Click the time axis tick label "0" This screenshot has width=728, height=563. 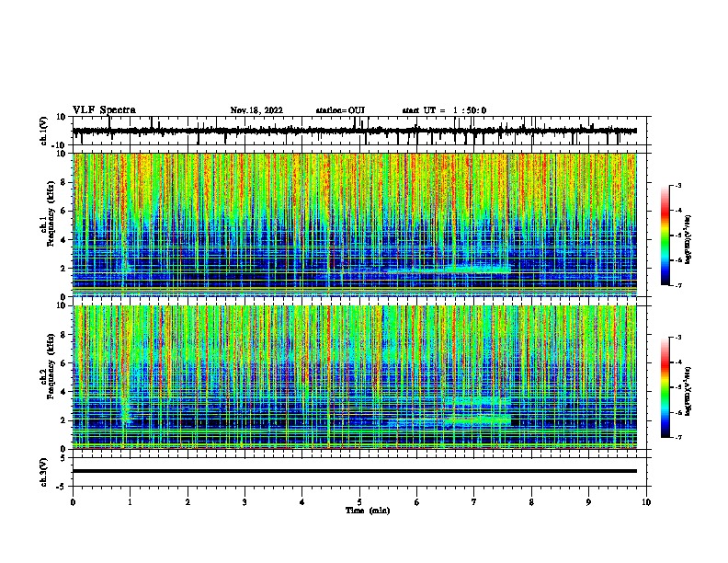(x=73, y=502)
